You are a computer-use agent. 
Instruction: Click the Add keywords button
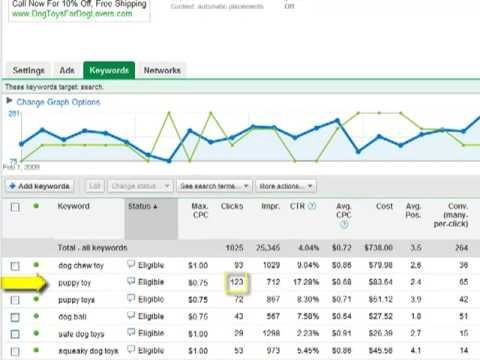click(39, 186)
